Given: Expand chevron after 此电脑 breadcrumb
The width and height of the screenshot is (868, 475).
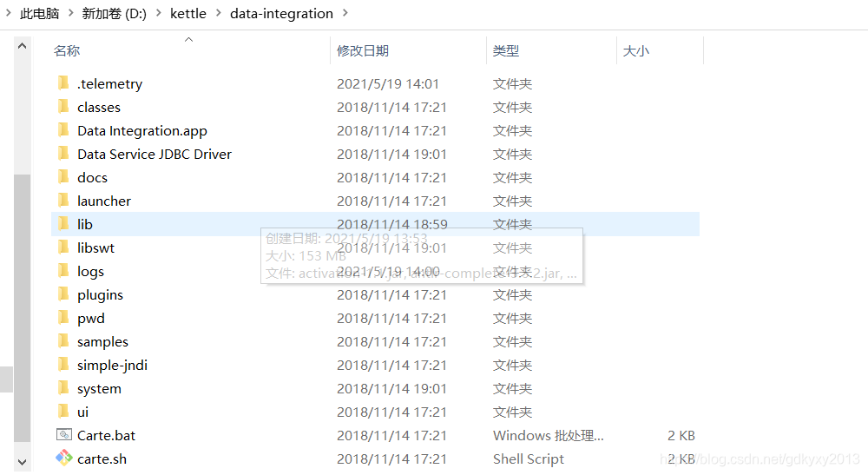Looking at the screenshot, I should tap(71, 13).
